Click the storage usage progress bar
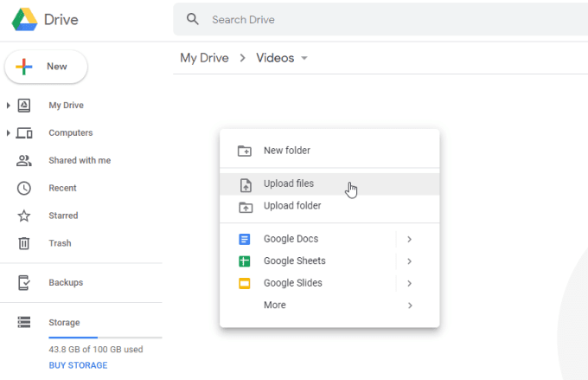 pos(105,337)
